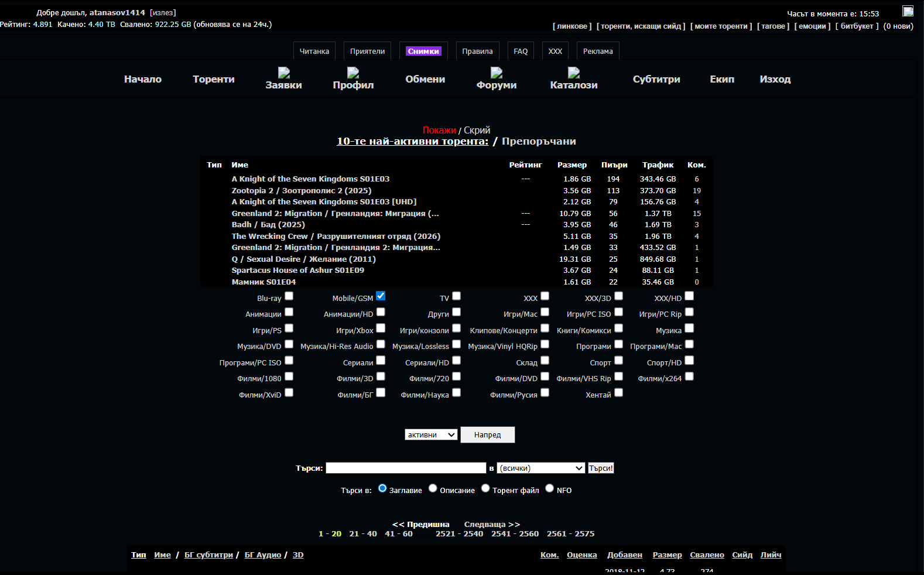Select the Описание search radio button
The image size is (924, 575).
click(433, 488)
